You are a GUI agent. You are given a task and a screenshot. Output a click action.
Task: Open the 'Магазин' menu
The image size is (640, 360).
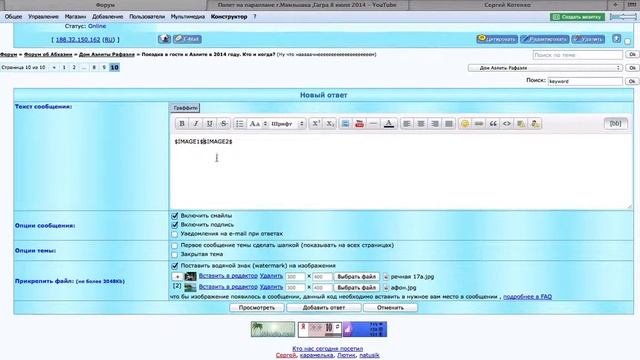tap(76, 17)
